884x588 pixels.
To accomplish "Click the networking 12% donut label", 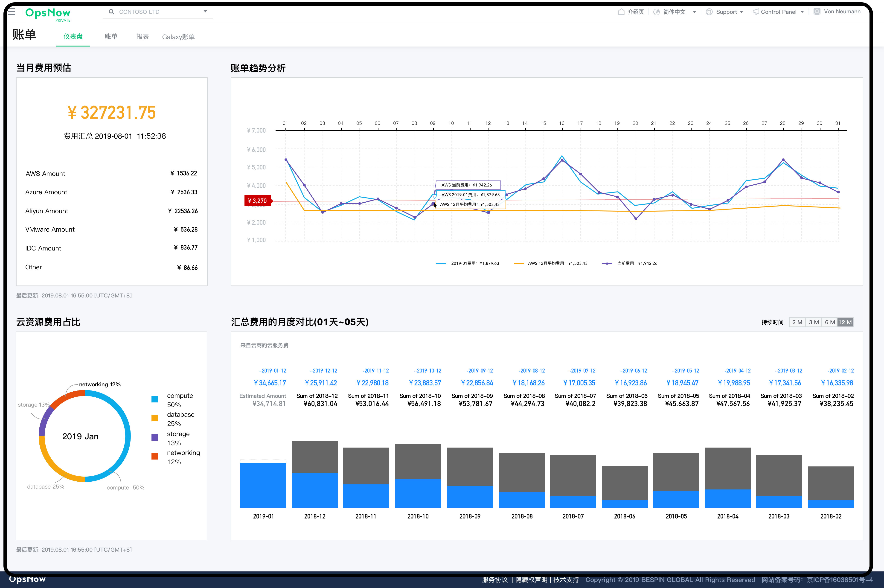I will click(100, 384).
